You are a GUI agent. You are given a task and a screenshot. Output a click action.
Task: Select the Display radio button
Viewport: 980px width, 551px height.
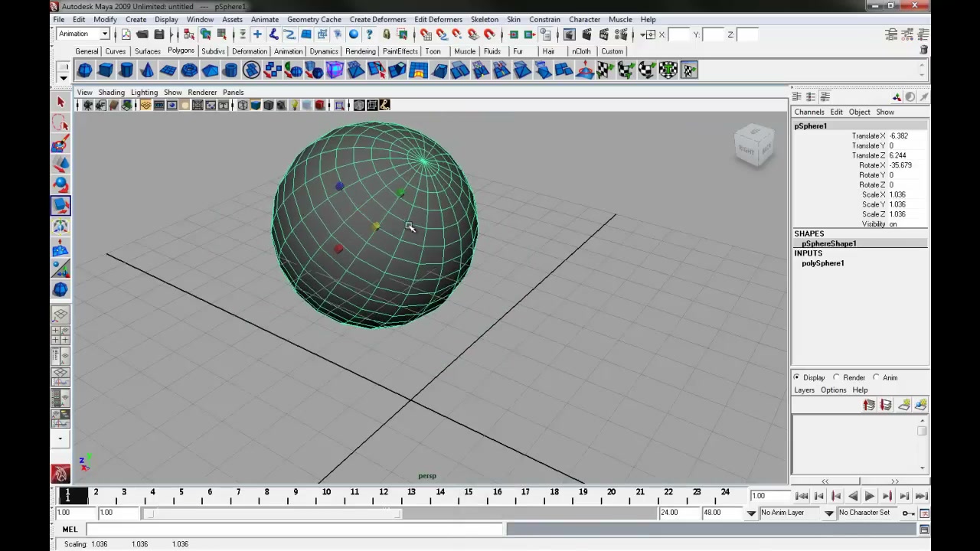[x=796, y=377]
